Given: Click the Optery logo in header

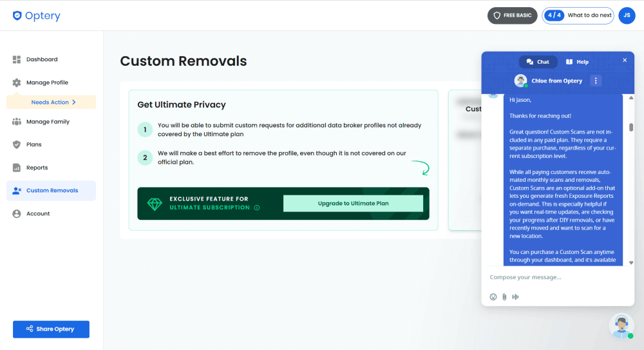Looking at the screenshot, I should tap(36, 16).
